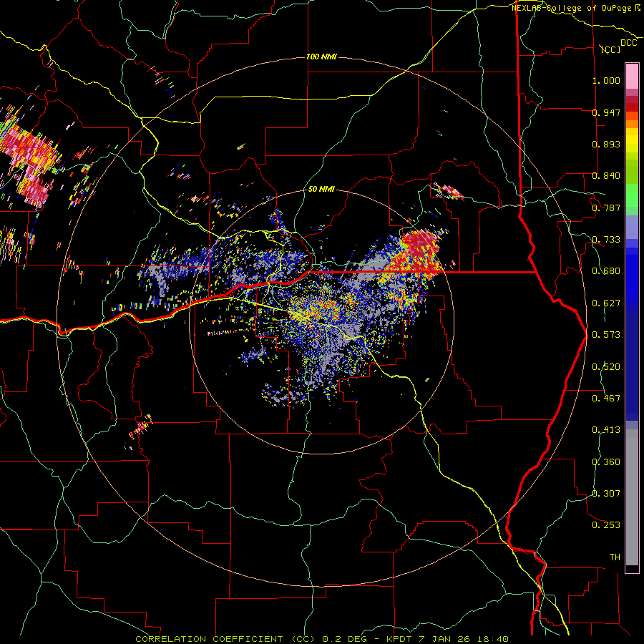Click the NEXLAB-College of DuPage header text
The height and width of the screenshot is (644, 644).
(572, 8)
